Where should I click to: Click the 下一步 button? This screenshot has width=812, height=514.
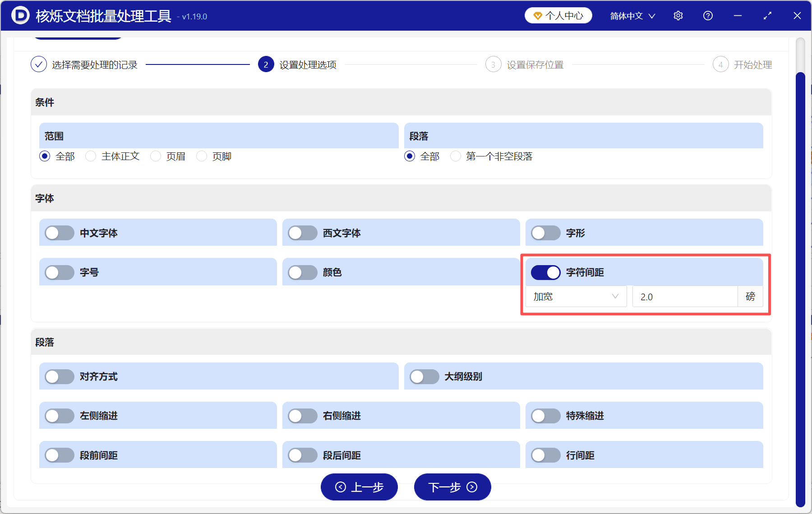click(452, 487)
